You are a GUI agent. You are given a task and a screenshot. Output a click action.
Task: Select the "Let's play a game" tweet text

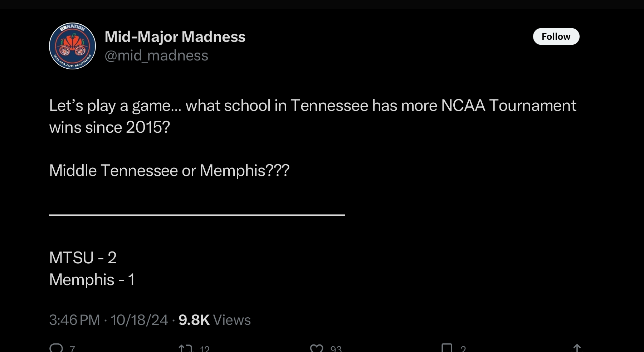click(x=313, y=116)
